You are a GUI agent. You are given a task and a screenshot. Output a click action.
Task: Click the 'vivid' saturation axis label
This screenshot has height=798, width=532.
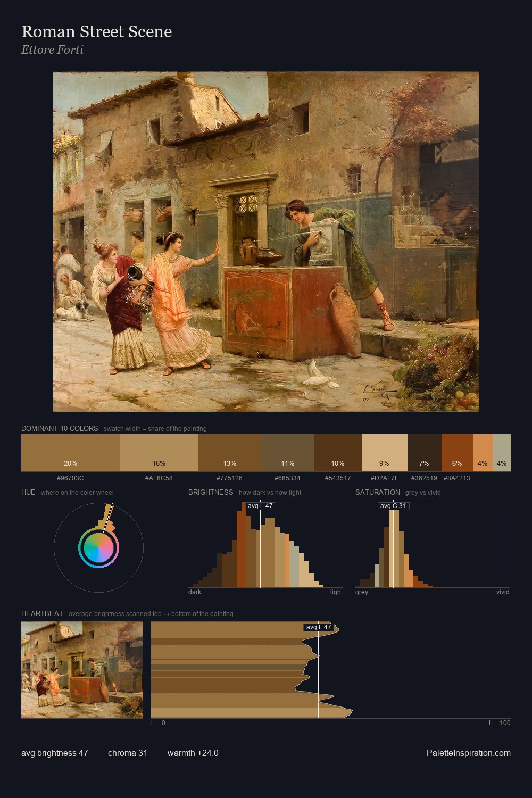tap(503, 592)
